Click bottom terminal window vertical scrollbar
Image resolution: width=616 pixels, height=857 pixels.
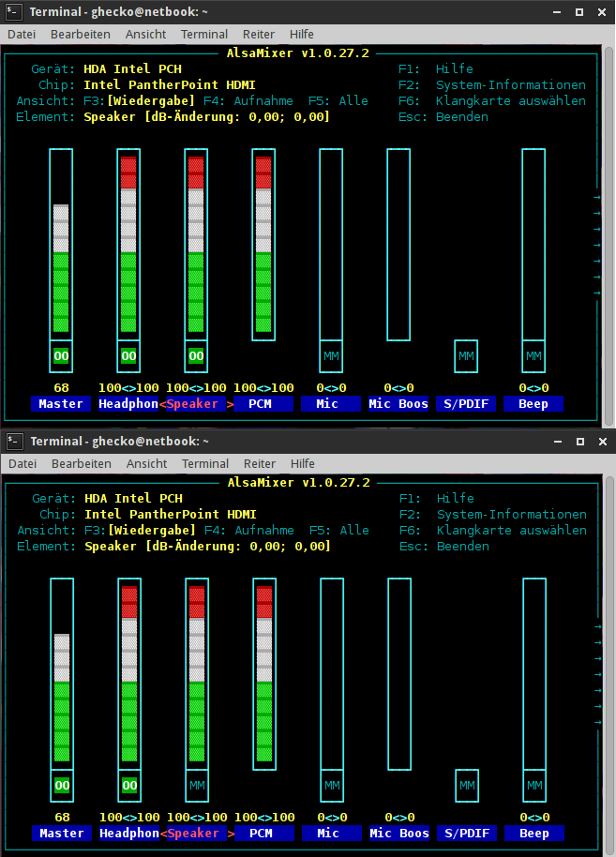pyautogui.click(x=609, y=666)
